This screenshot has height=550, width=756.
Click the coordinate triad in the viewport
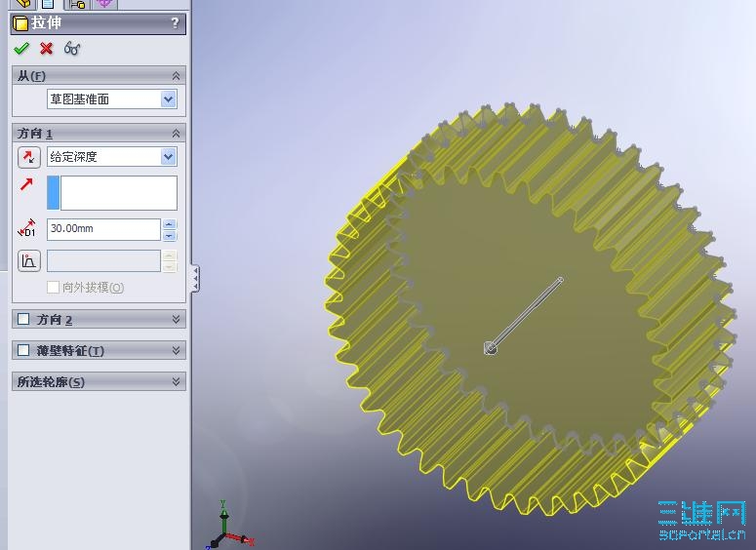click(x=229, y=526)
